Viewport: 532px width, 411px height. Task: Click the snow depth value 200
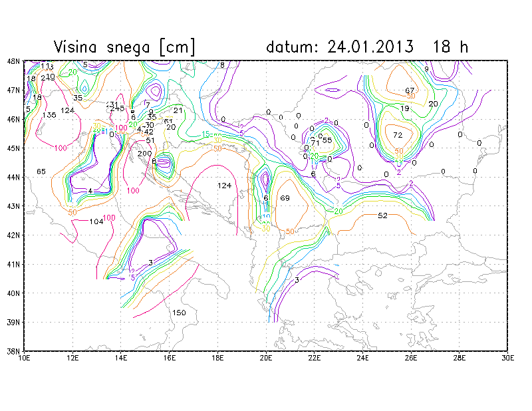pyautogui.click(x=144, y=154)
